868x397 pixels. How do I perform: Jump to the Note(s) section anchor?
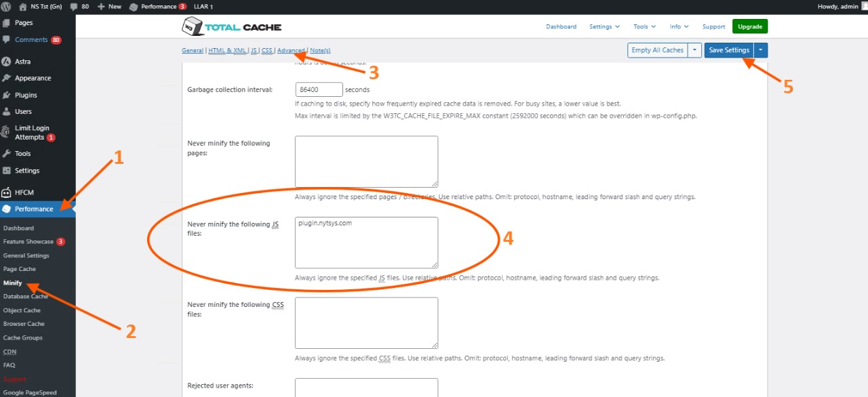point(320,50)
